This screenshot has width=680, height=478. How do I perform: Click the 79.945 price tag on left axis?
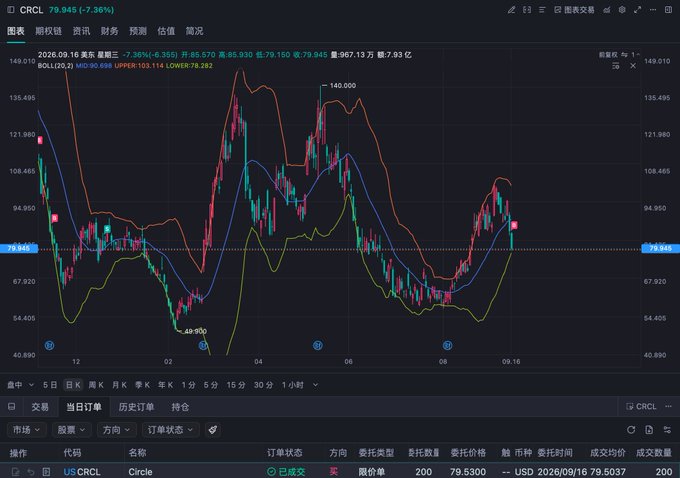[19, 248]
